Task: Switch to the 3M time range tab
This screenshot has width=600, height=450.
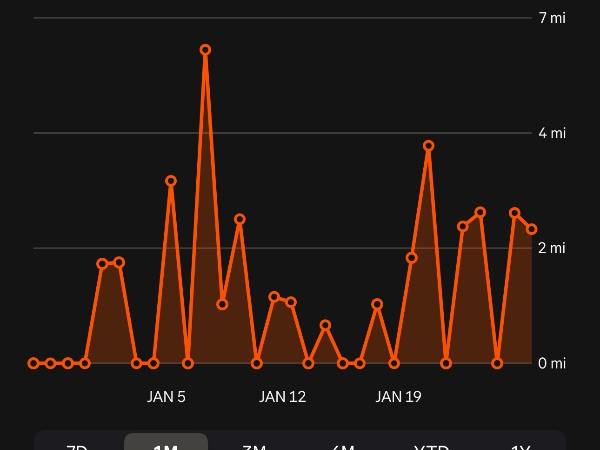Action: point(254,444)
